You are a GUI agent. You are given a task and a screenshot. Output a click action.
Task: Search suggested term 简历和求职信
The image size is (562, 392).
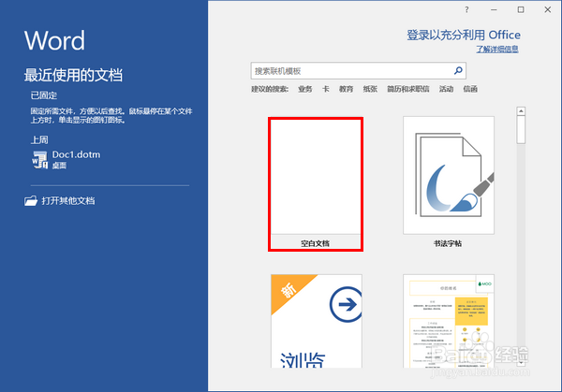(x=407, y=89)
